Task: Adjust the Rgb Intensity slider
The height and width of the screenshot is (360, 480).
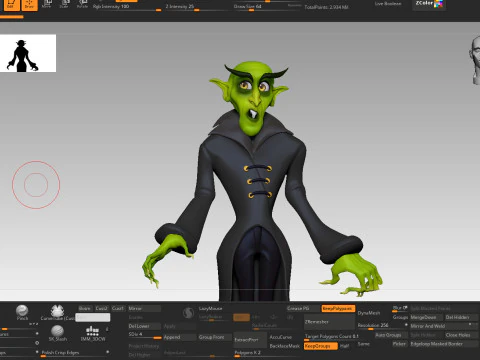Action: click(127, 7)
